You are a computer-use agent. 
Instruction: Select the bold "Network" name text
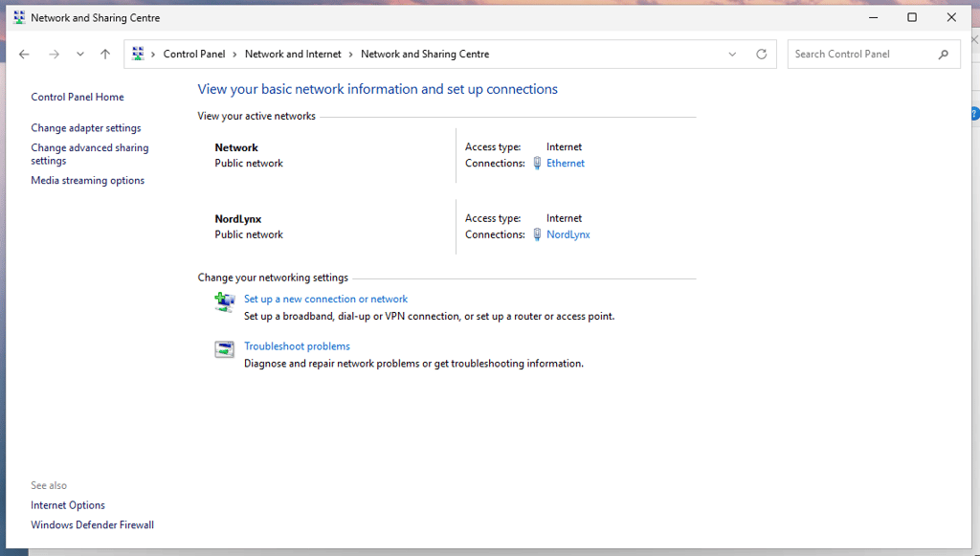point(236,148)
